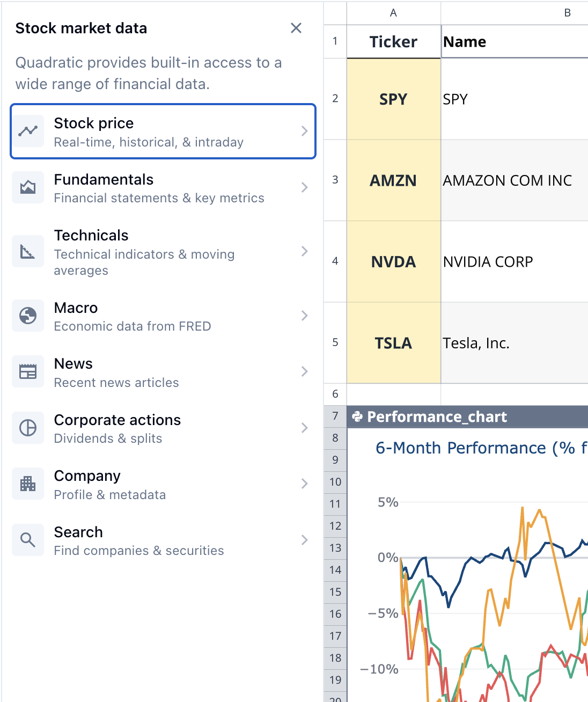The width and height of the screenshot is (588, 702).
Task: Select the NVIDIA CORP cell
Action: point(514,261)
